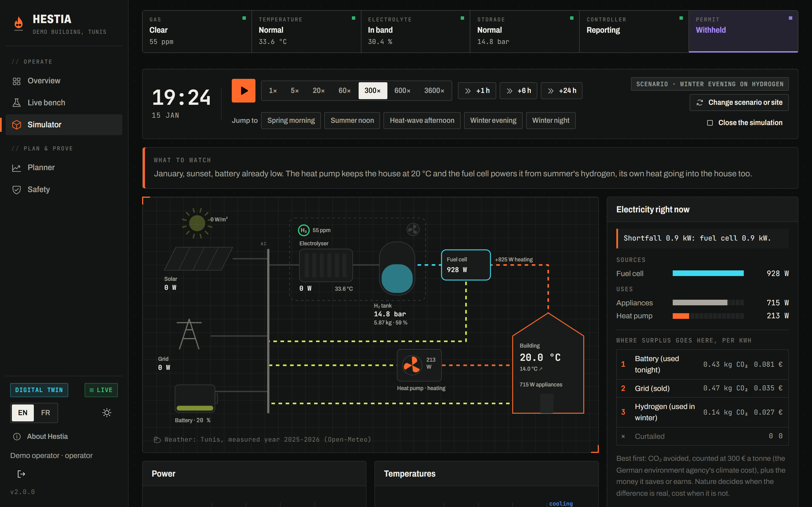
Task: Click the Fuel cell 928 W box
Action: [466, 264]
